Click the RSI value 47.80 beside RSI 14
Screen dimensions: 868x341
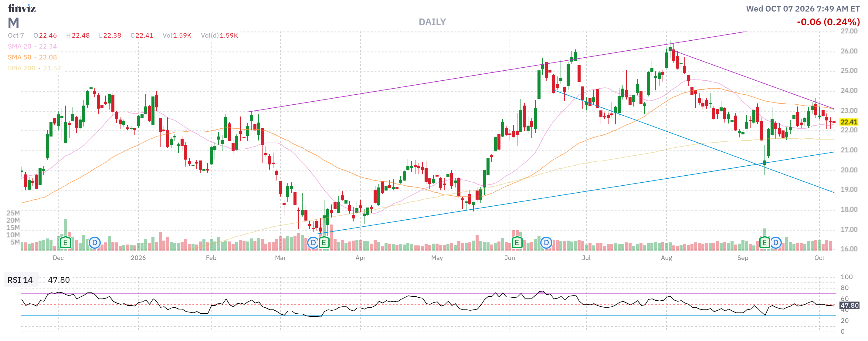click(59, 280)
